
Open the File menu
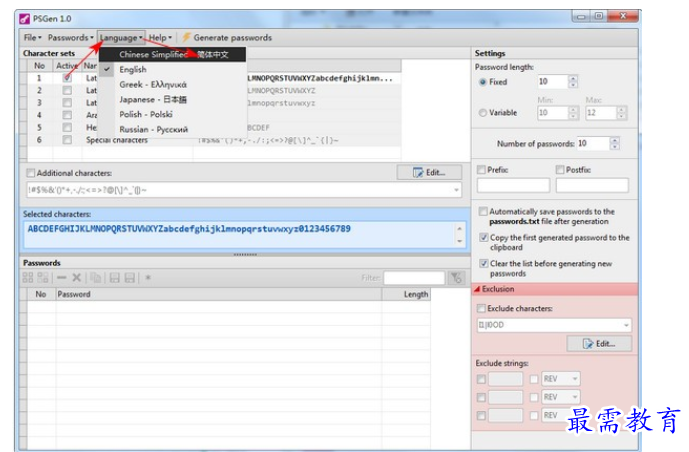tap(33, 38)
